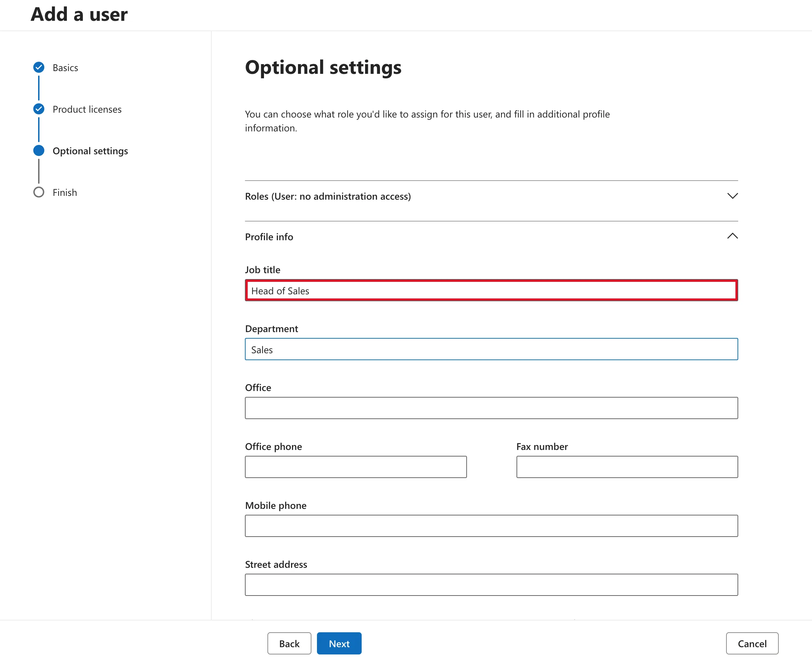
Task: Click the Roles (User: no administration access) header
Action: click(328, 196)
